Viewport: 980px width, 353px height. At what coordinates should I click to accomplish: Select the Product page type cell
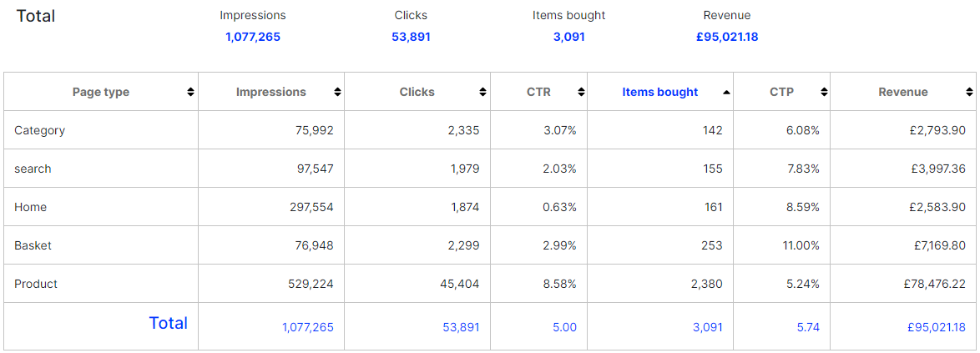pyautogui.click(x=36, y=284)
